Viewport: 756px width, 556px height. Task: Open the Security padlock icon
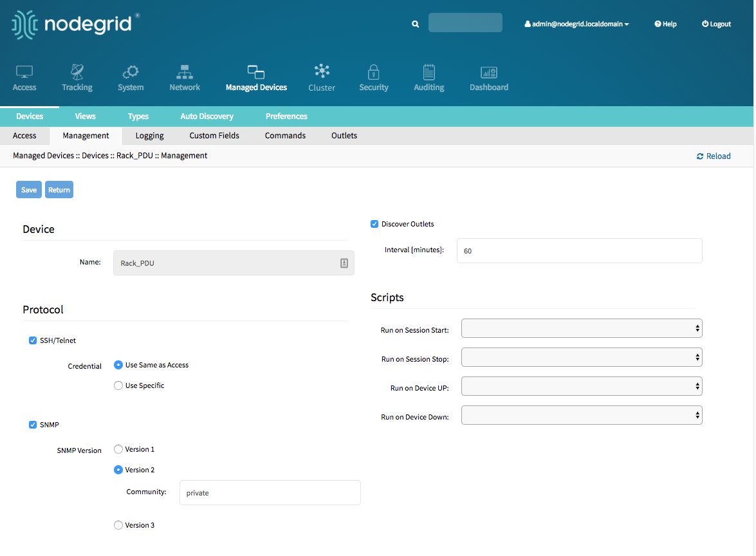coord(374,72)
